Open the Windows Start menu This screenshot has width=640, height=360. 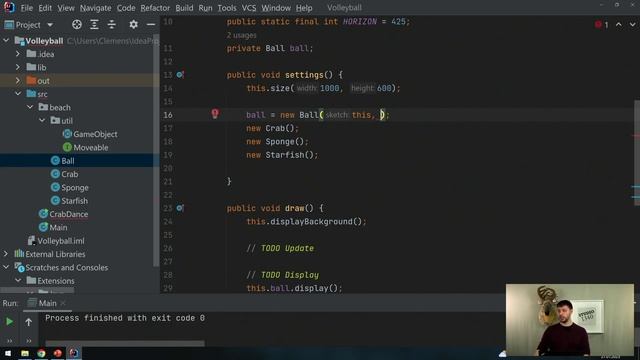[8, 353]
